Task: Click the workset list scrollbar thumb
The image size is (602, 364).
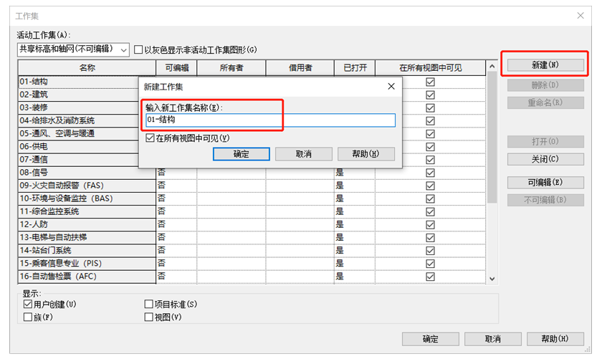Action: [x=492, y=138]
